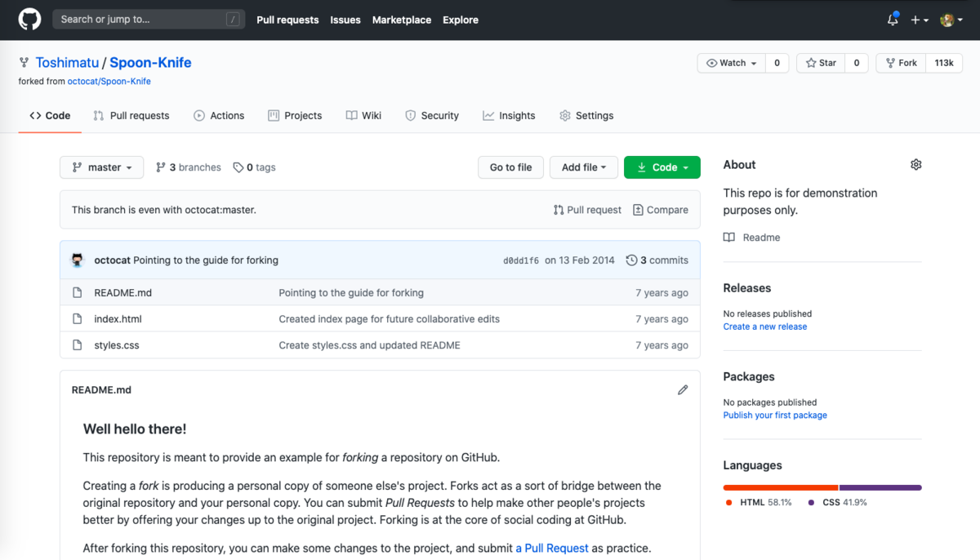Open the Actions tab

click(219, 116)
